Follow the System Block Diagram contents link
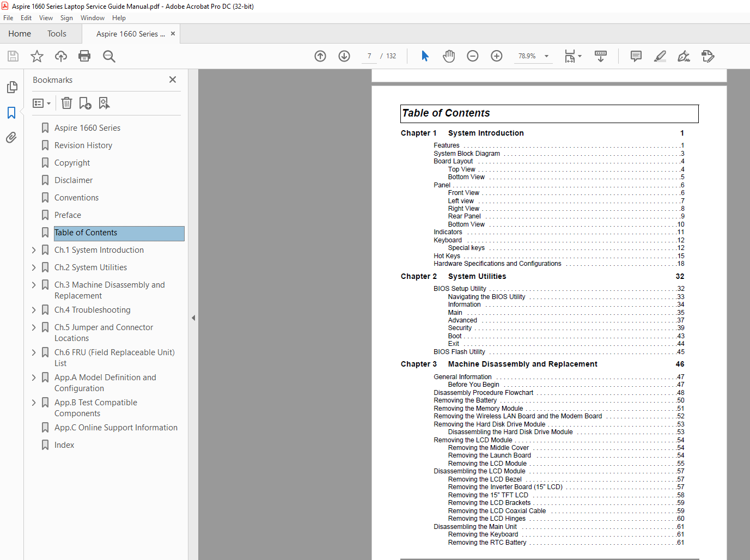The image size is (750, 560). tap(467, 154)
